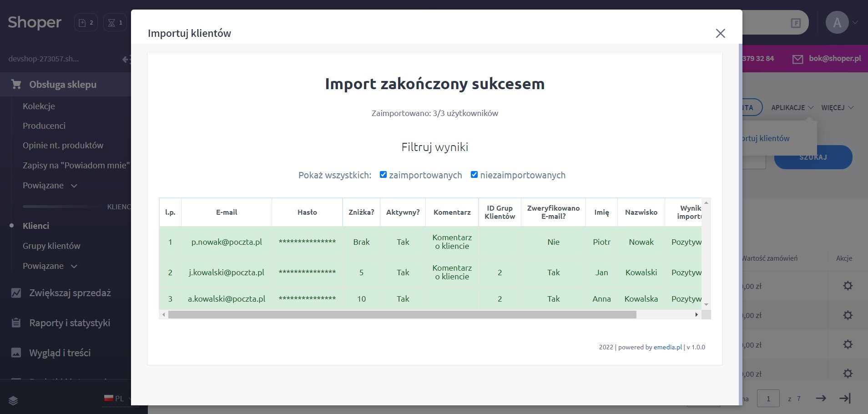Uncheck the niezaimportowanych filter checkbox
Screen dimensions: 868x414
pyautogui.click(x=474, y=175)
